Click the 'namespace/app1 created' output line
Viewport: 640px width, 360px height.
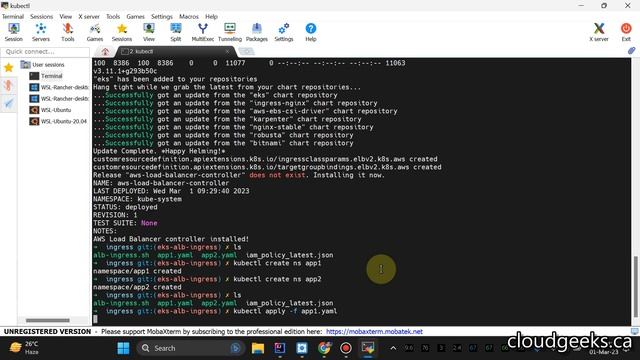pyautogui.click(x=137, y=271)
